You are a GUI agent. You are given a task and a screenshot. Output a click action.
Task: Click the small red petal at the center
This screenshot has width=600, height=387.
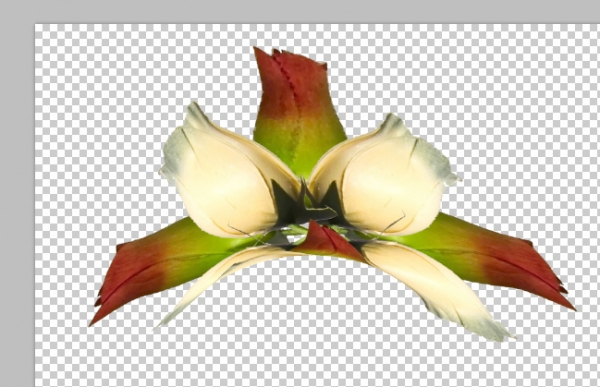329,241
